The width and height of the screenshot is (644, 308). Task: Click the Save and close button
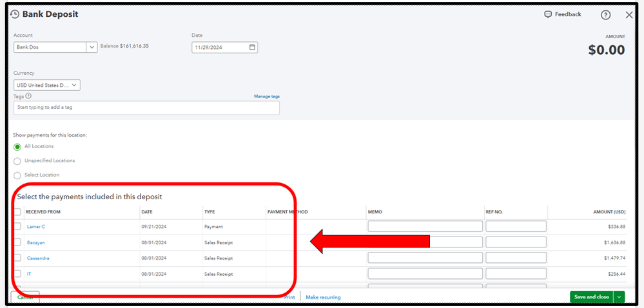pos(591,297)
